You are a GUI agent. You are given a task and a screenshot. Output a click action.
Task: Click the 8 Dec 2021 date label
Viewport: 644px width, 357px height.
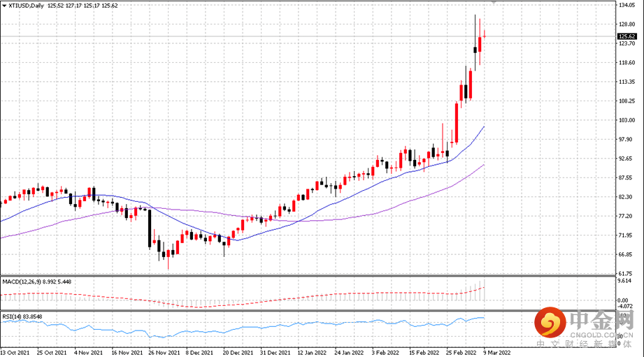pyautogui.click(x=199, y=353)
